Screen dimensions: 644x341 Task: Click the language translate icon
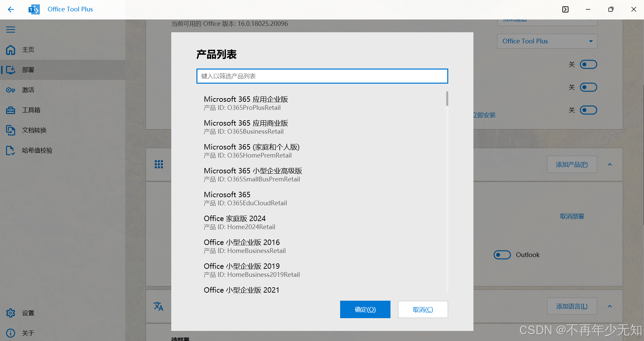pos(158,306)
